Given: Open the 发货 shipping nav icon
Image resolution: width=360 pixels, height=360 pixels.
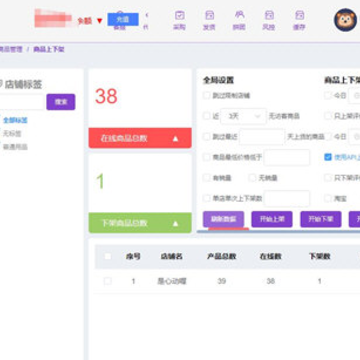Looking at the screenshot, I should [x=209, y=20].
